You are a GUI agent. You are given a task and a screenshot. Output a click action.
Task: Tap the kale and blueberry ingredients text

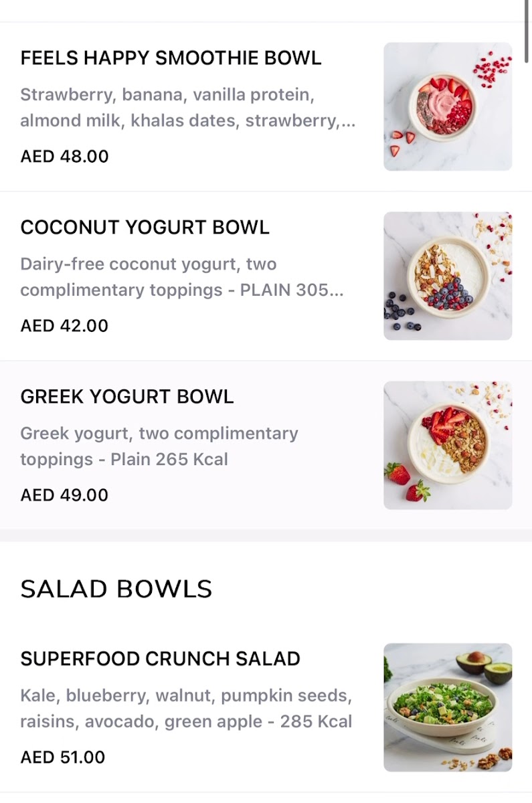[x=186, y=709]
